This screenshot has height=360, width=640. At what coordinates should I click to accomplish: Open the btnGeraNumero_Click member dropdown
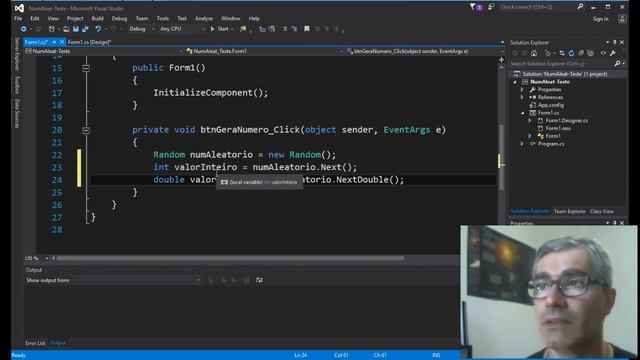pyautogui.click(x=423, y=51)
